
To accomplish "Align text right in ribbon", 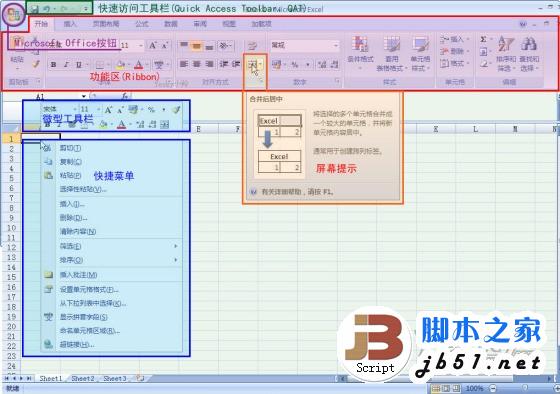I will tap(209, 64).
